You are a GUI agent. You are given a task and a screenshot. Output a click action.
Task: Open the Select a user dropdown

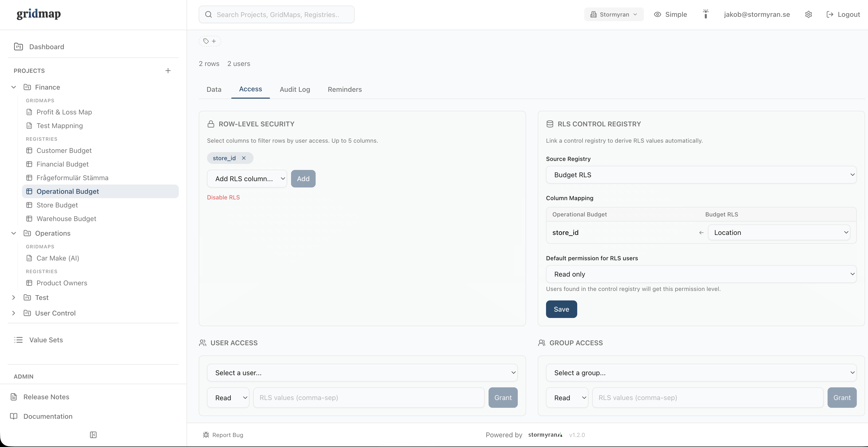click(362, 372)
